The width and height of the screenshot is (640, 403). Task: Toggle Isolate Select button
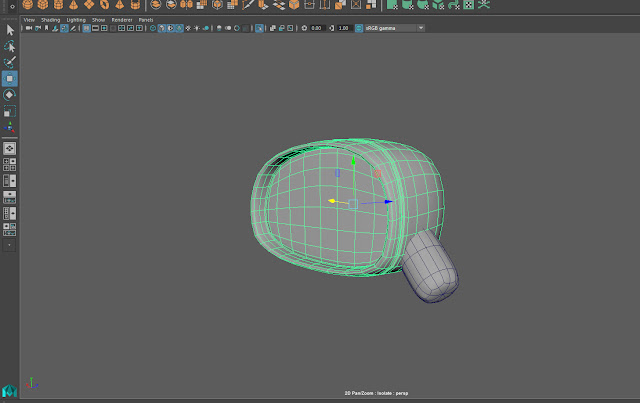(x=258, y=28)
